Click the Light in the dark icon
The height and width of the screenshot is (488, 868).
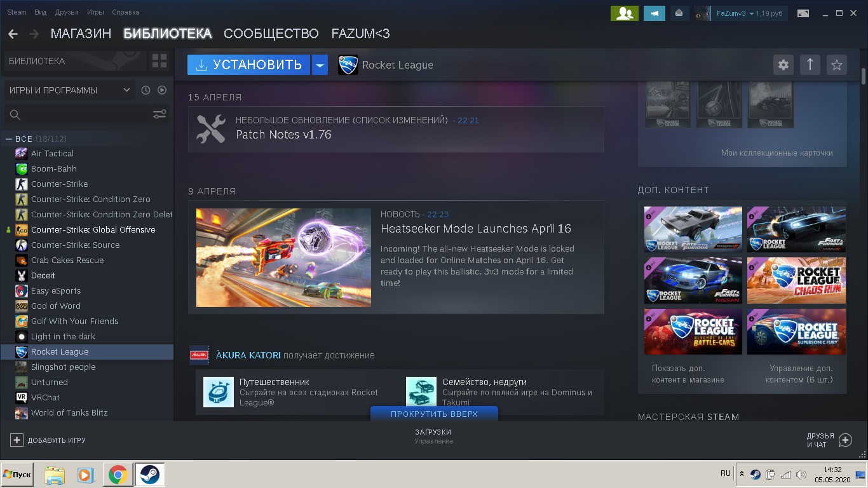21,336
